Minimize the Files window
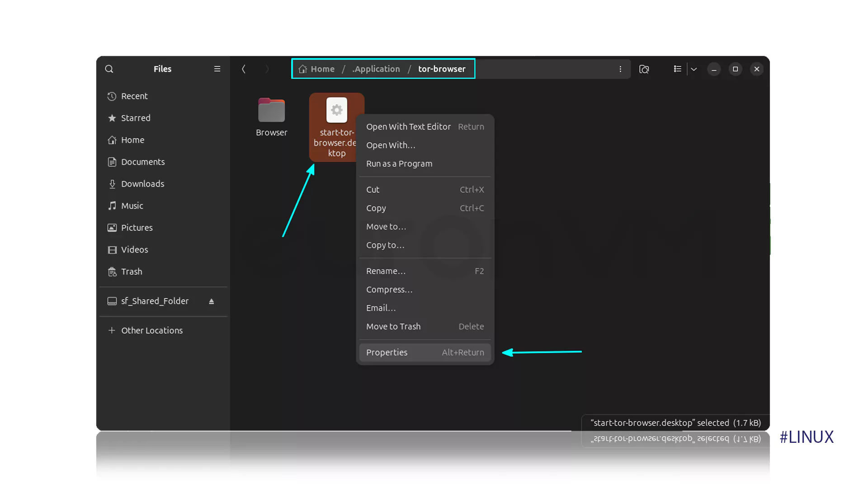This screenshot has height=488, width=868. (x=714, y=69)
